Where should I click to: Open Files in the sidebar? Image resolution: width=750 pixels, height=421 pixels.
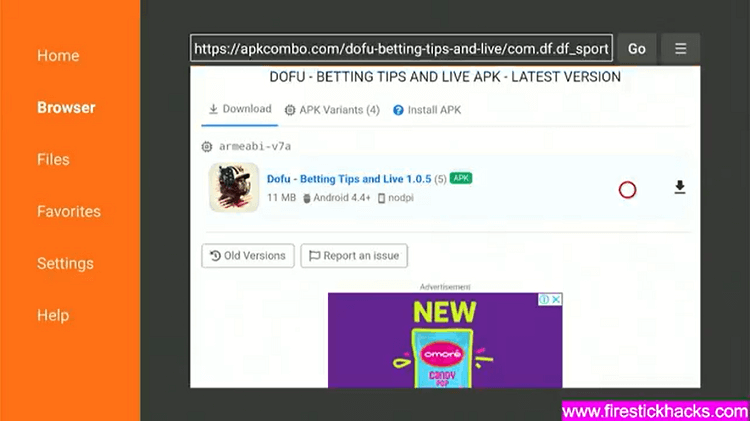click(x=53, y=159)
